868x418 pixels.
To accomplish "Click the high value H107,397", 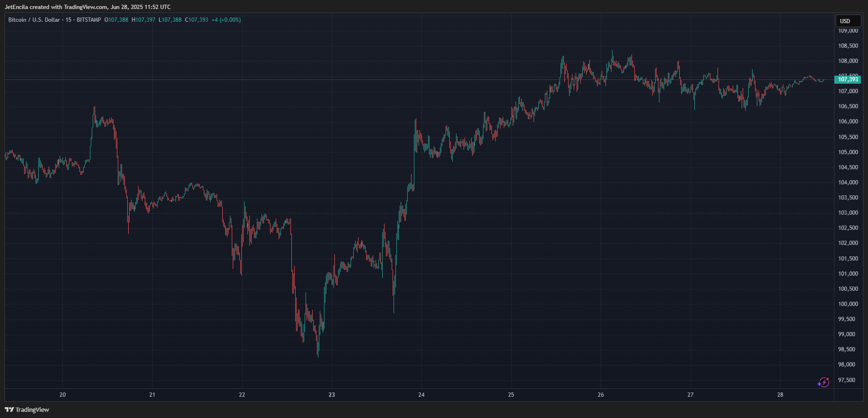I will pos(143,20).
